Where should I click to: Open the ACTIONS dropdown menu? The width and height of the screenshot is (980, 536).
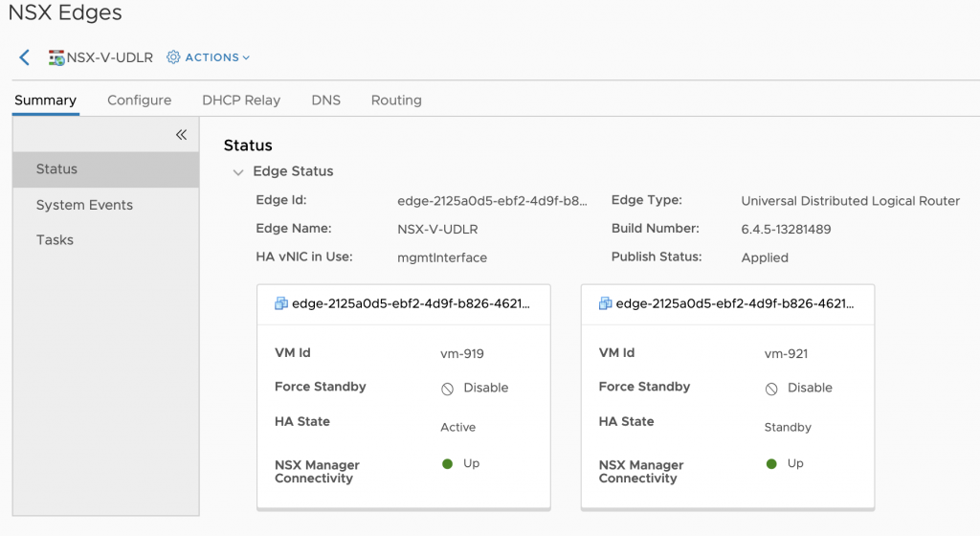point(217,57)
